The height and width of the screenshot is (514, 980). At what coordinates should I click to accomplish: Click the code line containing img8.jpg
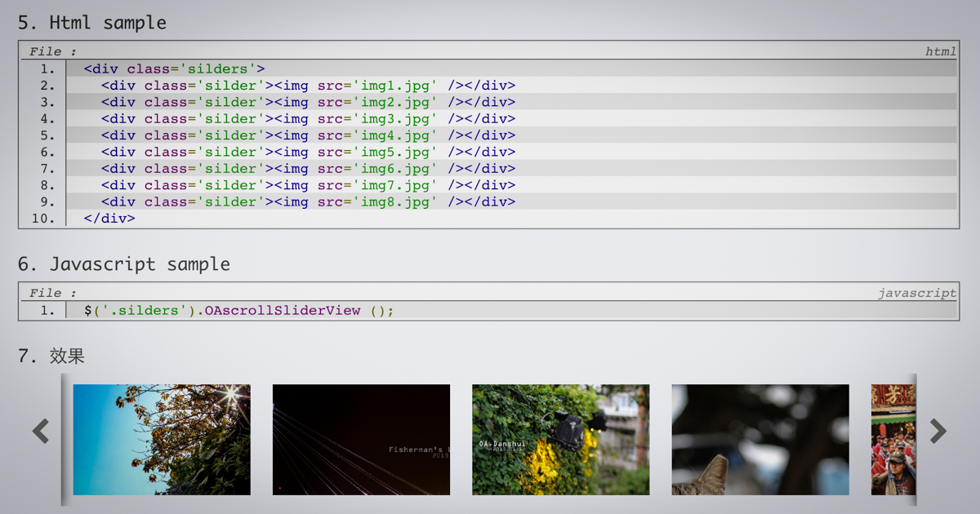tap(511, 202)
